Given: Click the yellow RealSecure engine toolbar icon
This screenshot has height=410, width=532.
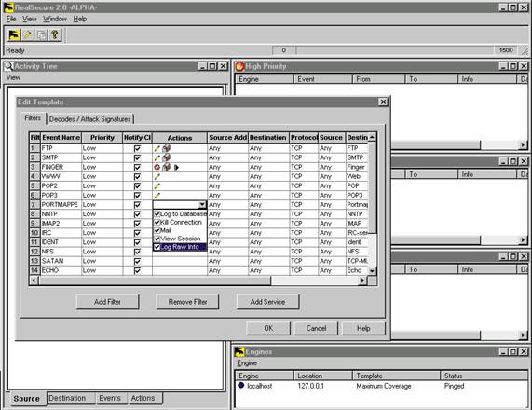Looking at the screenshot, I should 14,34.
